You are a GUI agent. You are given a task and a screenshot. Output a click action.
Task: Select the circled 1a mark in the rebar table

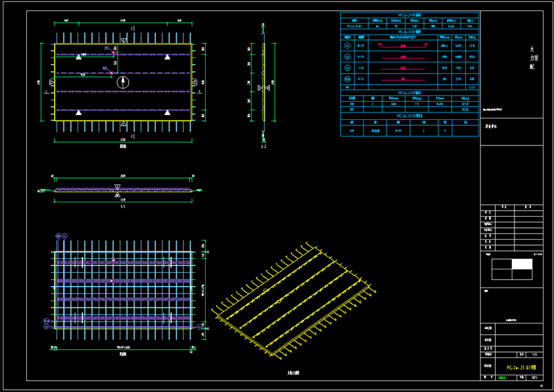click(x=348, y=46)
